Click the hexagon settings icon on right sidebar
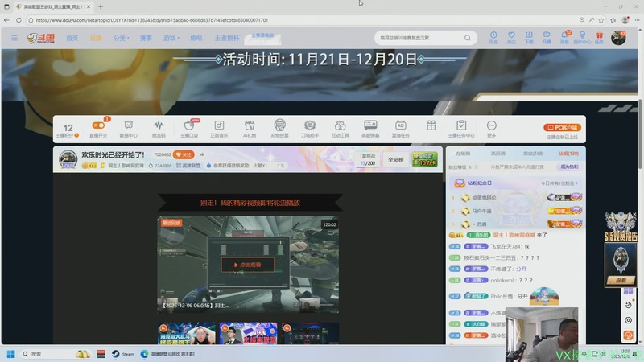Screen dimensions: 644x362 pos(628,320)
